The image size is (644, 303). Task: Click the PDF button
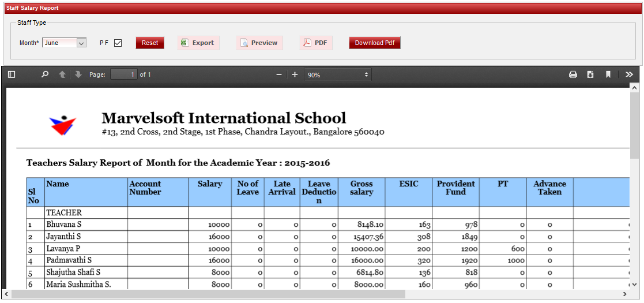315,43
